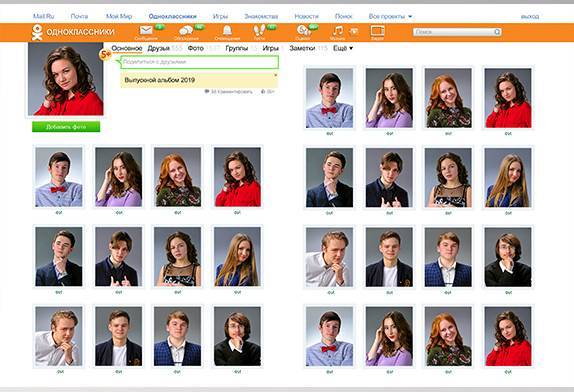Switch to the Друзья tab
The height and width of the screenshot is (392, 574).
[x=159, y=48]
